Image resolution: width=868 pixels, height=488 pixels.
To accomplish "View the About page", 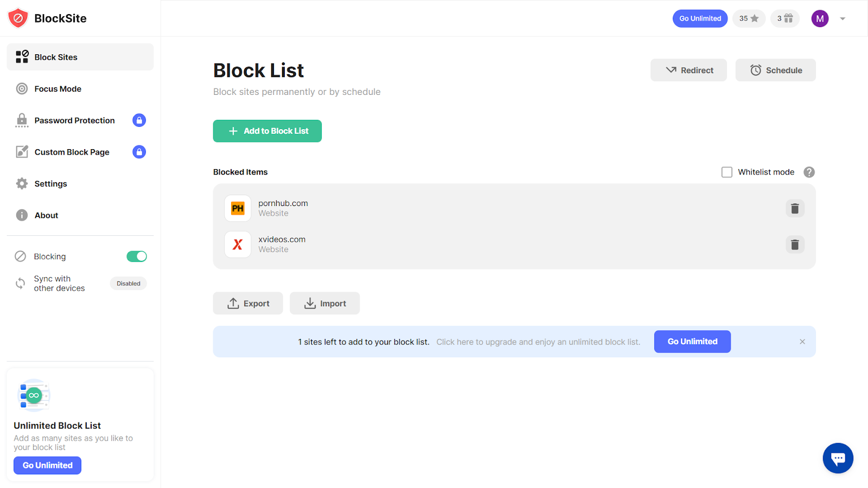I will 46,215.
